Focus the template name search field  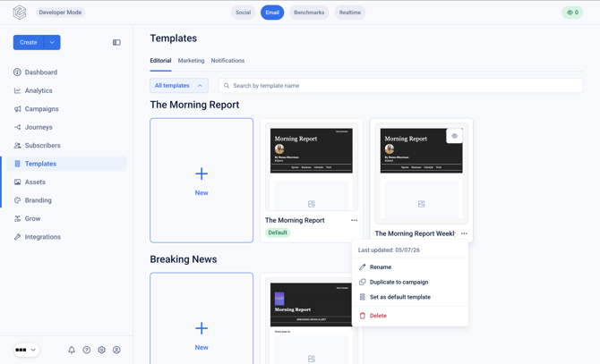pyautogui.click(x=400, y=86)
